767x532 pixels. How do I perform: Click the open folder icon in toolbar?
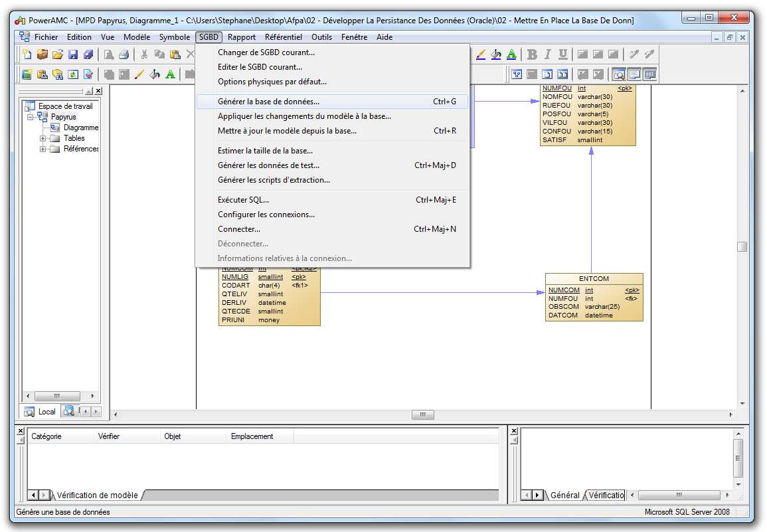coord(58,54)
